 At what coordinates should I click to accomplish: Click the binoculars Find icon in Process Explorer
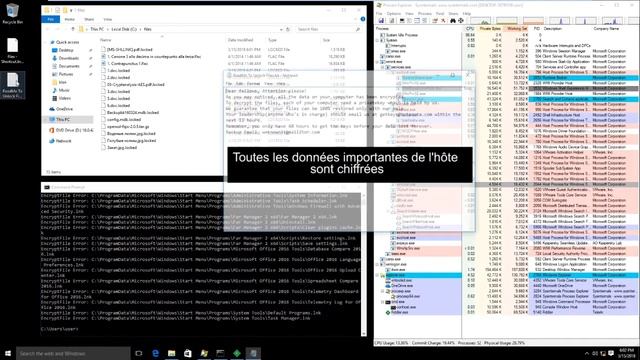(453, 20)
